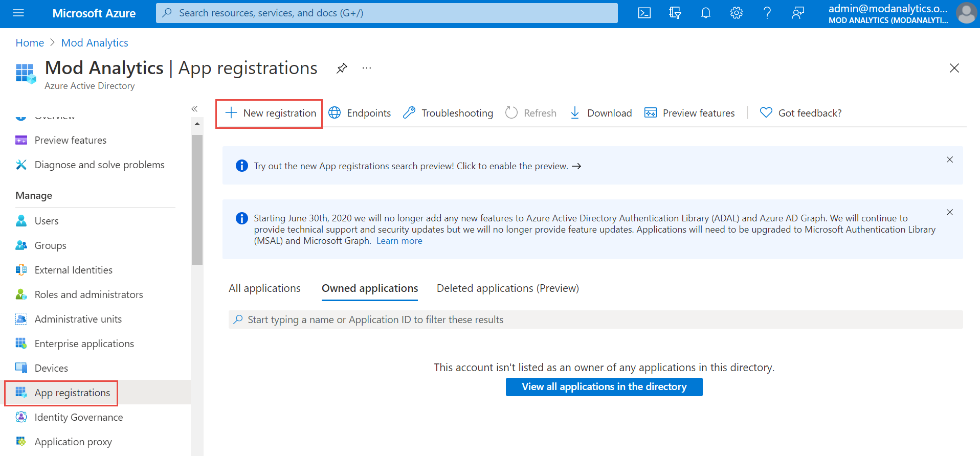Select the Owned applications tab
Viewport: 980px width, 456px height.
coord(370,288)
